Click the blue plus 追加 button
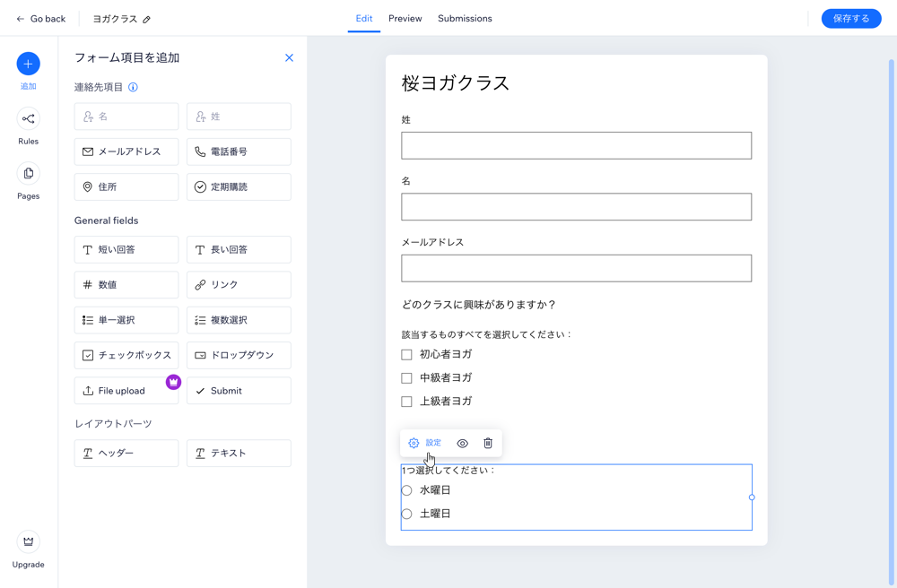 click(x=28, y=64)
